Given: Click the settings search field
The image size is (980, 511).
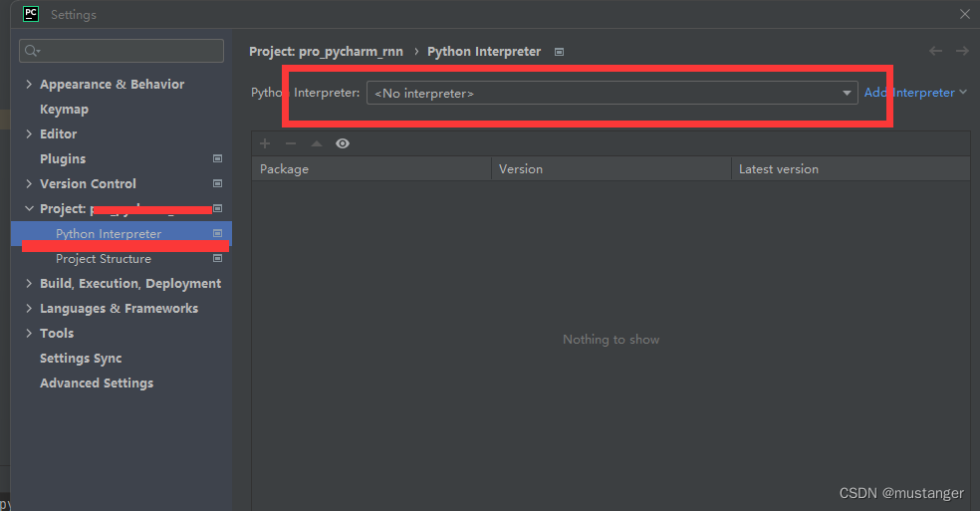Looking at the screenshot, I should [122, 51].
